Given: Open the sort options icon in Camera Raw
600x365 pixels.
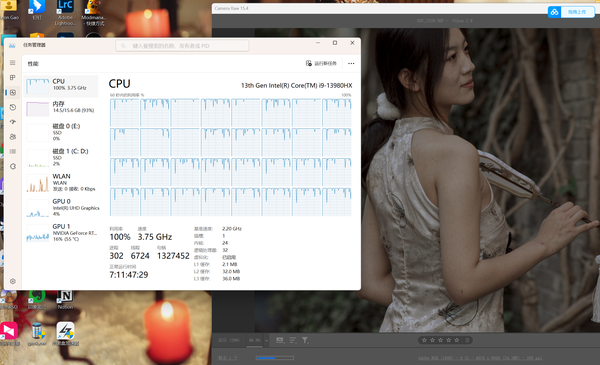Looking at the screenshot, I should click(293, 340).
